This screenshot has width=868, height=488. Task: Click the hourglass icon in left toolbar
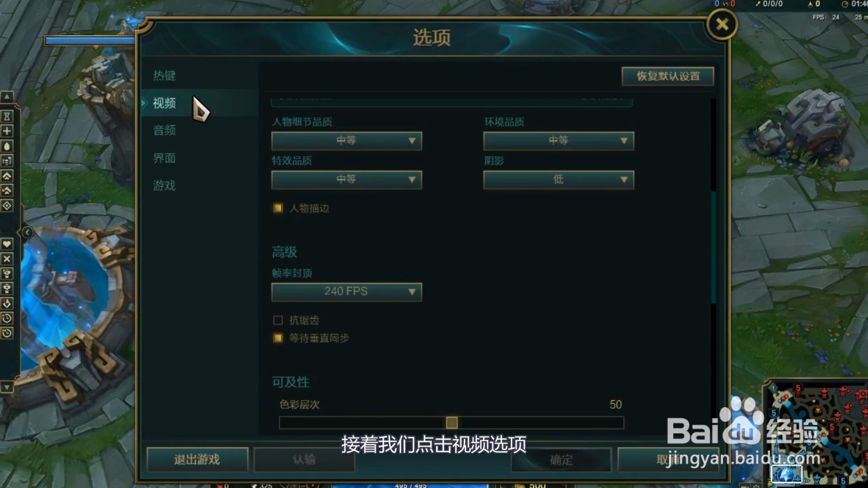tap(7, 116)
